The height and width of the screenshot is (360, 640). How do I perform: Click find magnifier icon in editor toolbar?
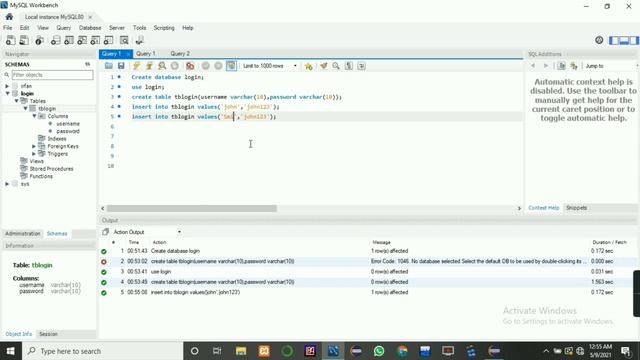336,66
